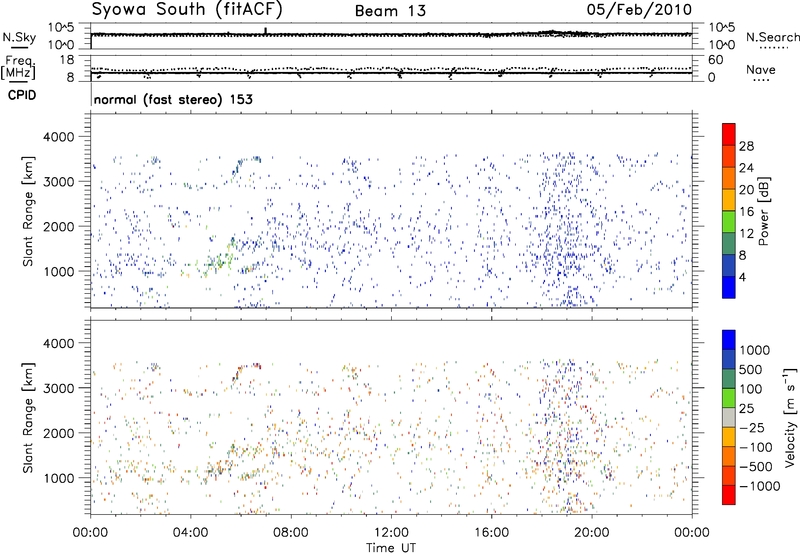Click the "28" label on Power colorbar
800x554 pixels.
(x=746, y=146)
